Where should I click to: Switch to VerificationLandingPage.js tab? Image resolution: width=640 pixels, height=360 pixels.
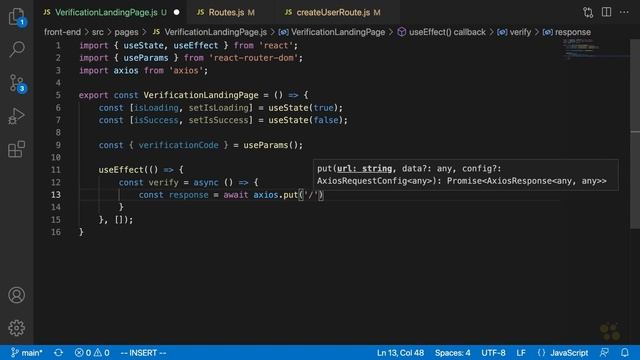click(x=111, y=13)
